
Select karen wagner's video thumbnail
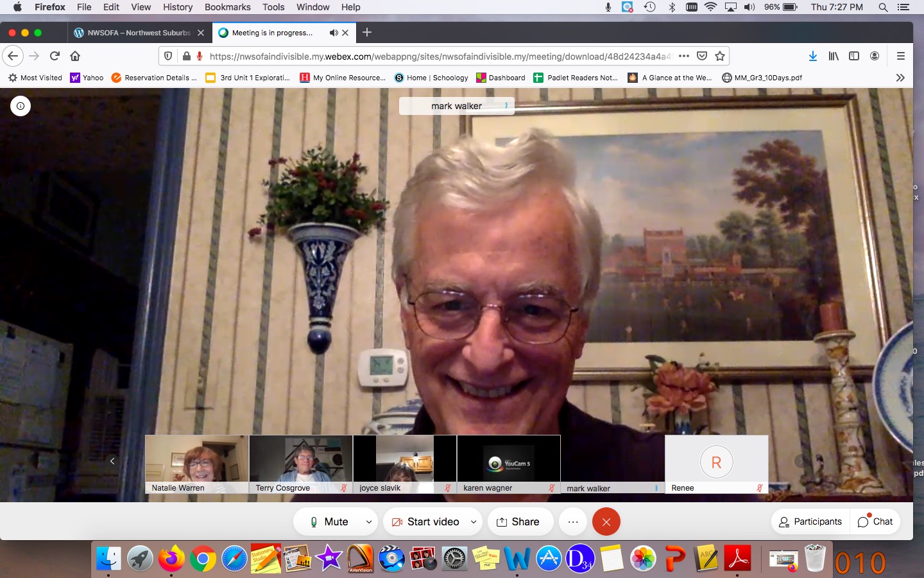[509, 464]
